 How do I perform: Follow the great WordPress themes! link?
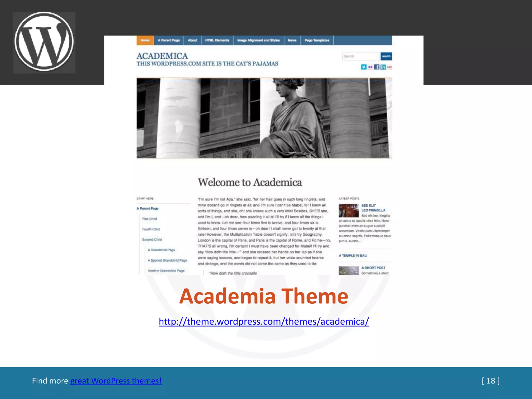tap(116, 381)
